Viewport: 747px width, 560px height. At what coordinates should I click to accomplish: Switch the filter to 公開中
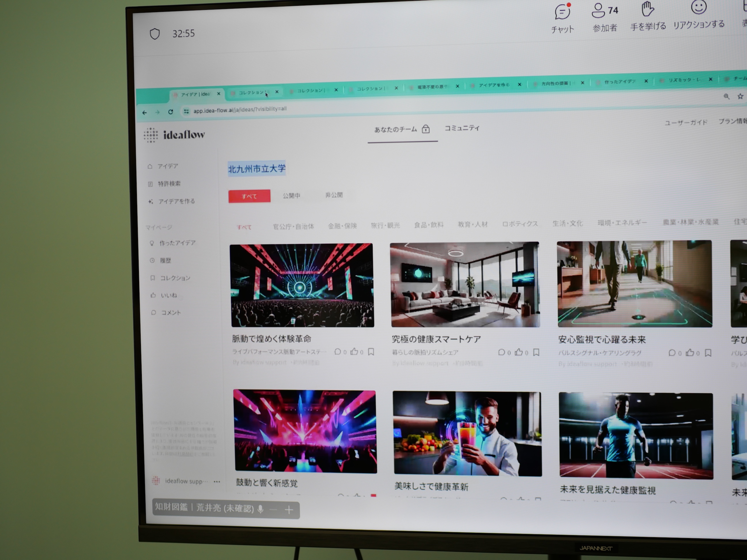tap(291, 195)
